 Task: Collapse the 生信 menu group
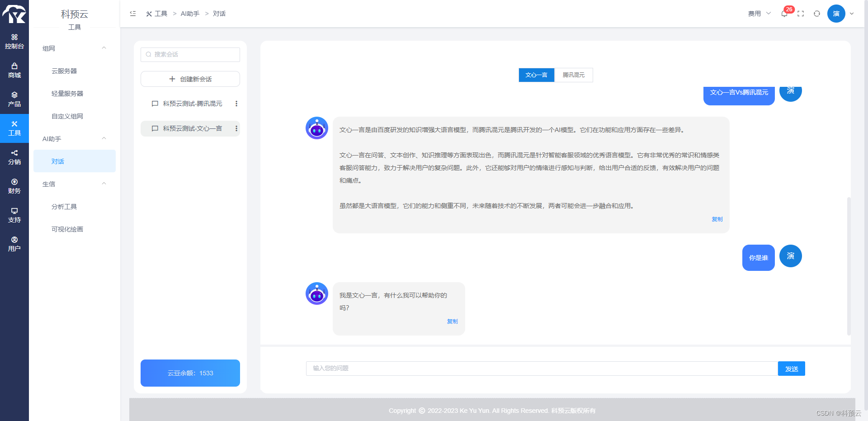pos(75,184)
